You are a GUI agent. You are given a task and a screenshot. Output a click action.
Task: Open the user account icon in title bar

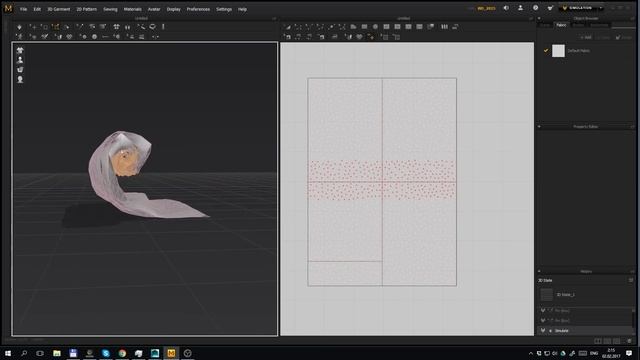(x=520, y=8)
